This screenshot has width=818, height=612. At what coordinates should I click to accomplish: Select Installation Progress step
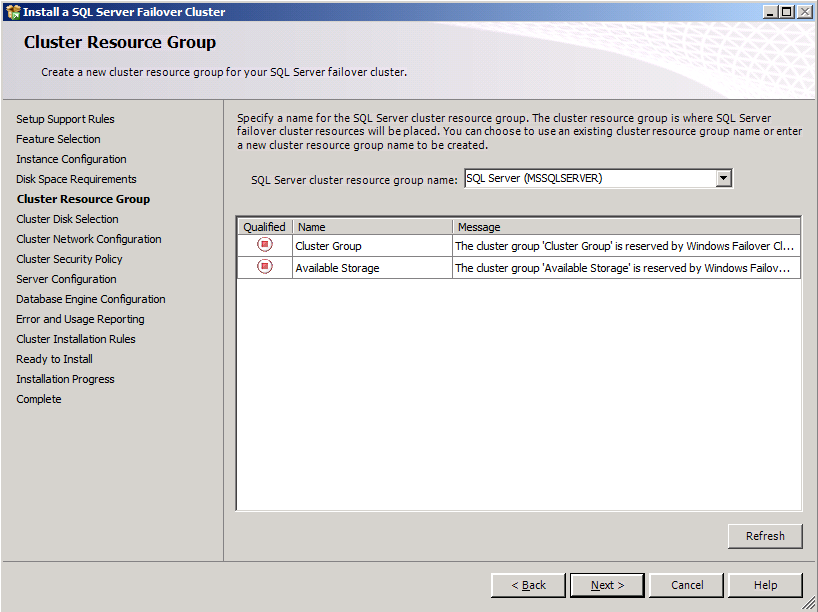pyautogui.click(x=65, y=379)
